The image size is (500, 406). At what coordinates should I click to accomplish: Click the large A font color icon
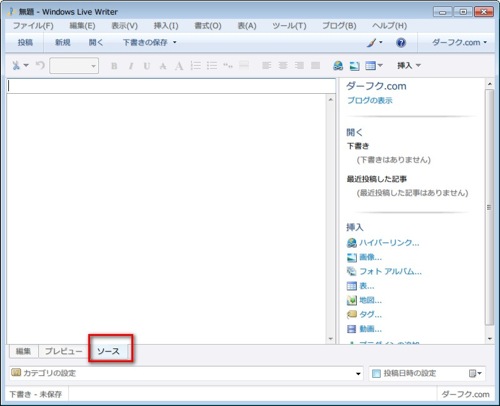[x=179, y=65]
